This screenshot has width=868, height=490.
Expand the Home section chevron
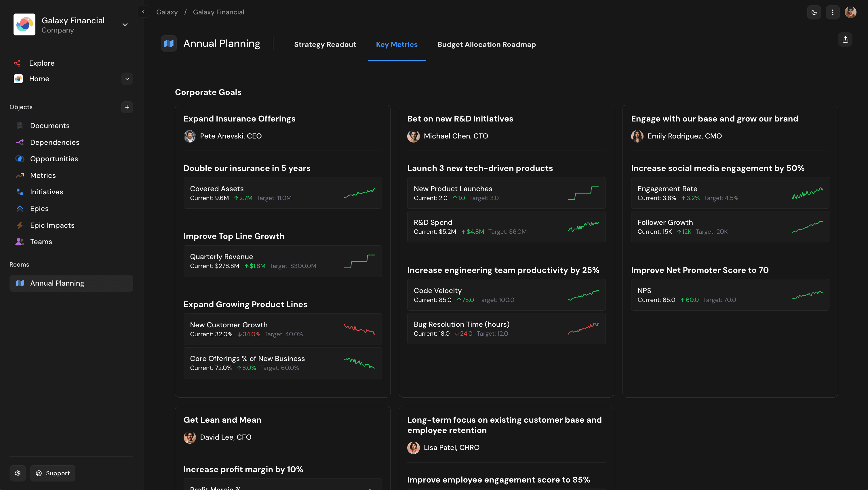point(127,79)
